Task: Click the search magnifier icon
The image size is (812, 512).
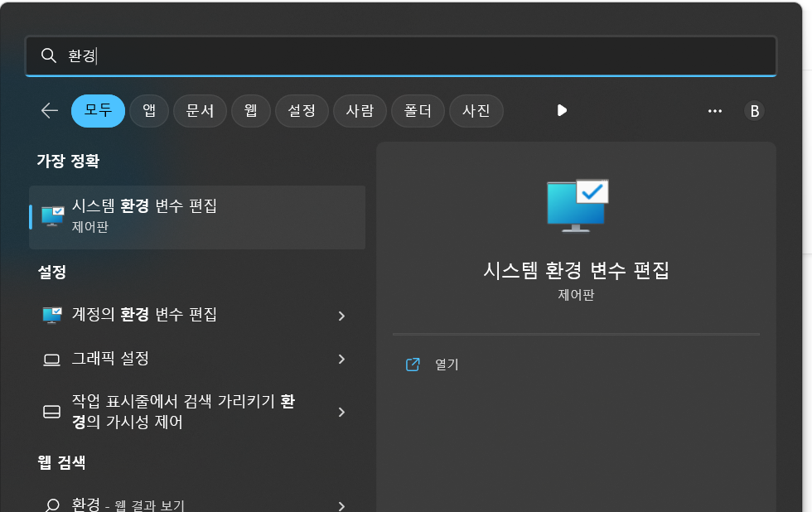Action: point(49,56)
